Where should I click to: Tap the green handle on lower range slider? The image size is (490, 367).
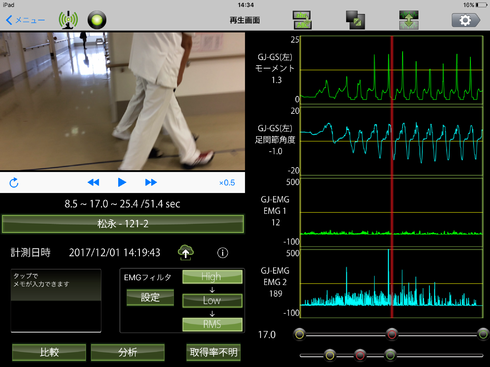click(390, 355)
